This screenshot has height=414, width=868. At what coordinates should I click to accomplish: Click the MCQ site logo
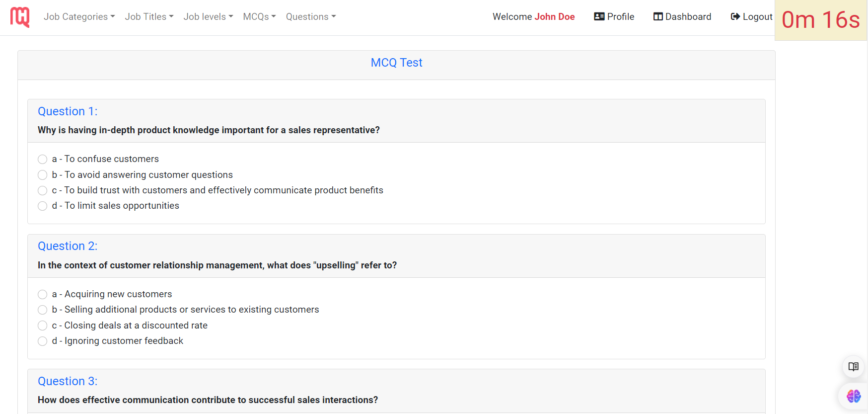19,17
